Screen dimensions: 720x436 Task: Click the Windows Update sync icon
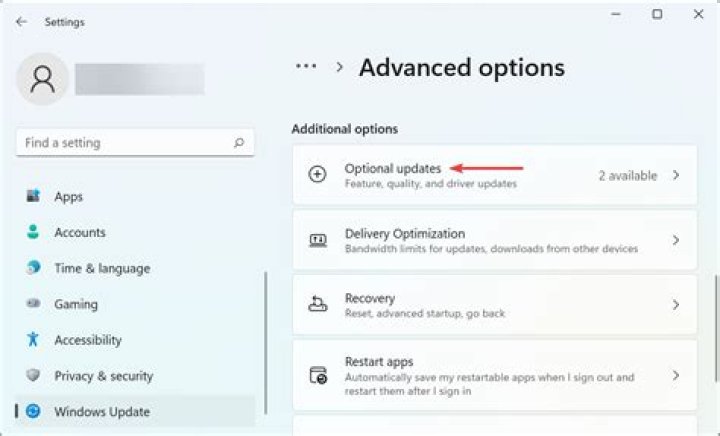pos(33,411)
